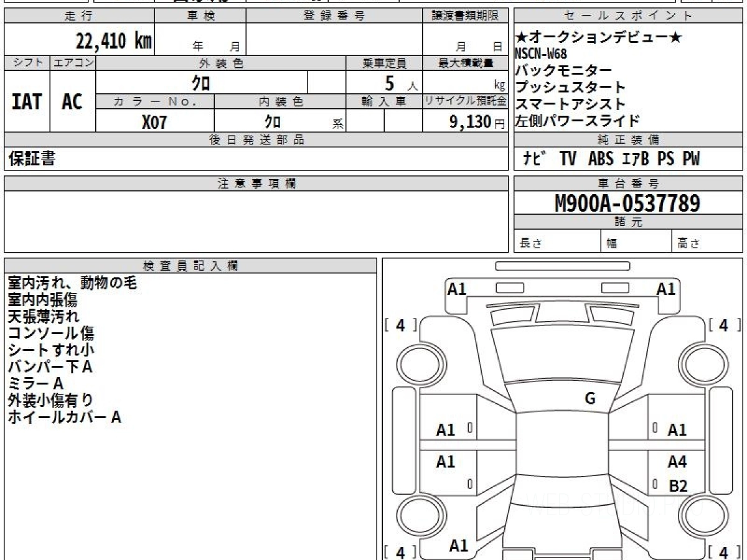747x560 pixels.
Task: Click the 5 人 seating capacity value
Action: (402, 83)
